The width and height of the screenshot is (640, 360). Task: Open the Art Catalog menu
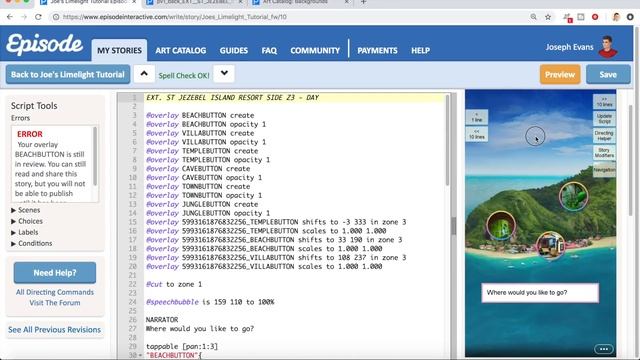[x=180, y=51]
